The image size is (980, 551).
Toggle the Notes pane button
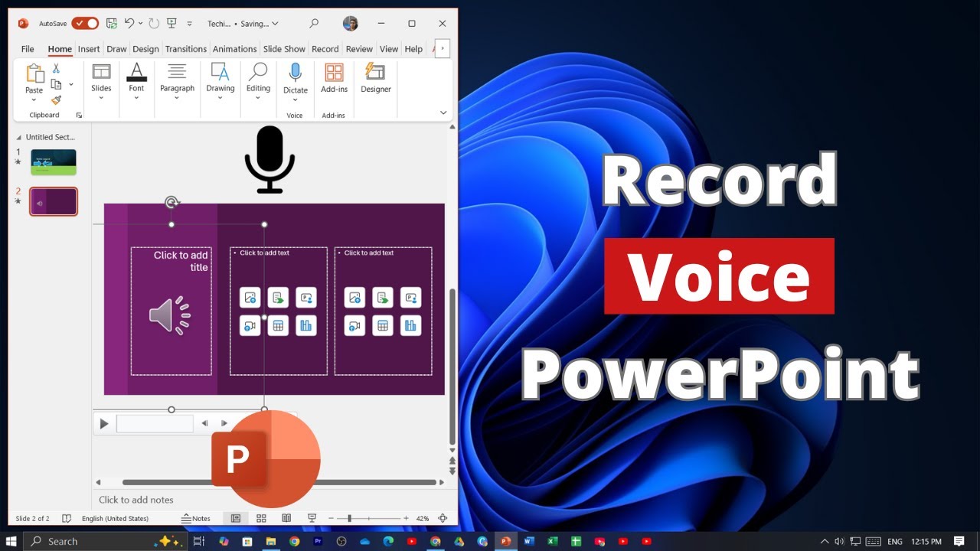pyautogui.click(x=196, y=518)
